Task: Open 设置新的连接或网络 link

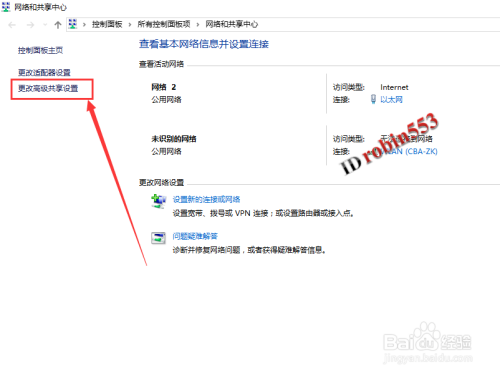Action: pyautogui.click(x=206, y=199)
